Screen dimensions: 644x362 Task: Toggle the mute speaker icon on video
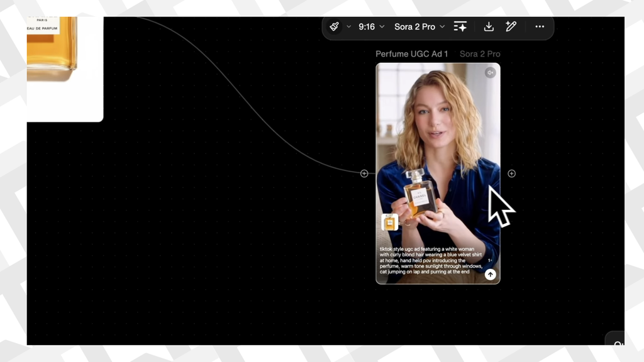click(x=491, y=73)
